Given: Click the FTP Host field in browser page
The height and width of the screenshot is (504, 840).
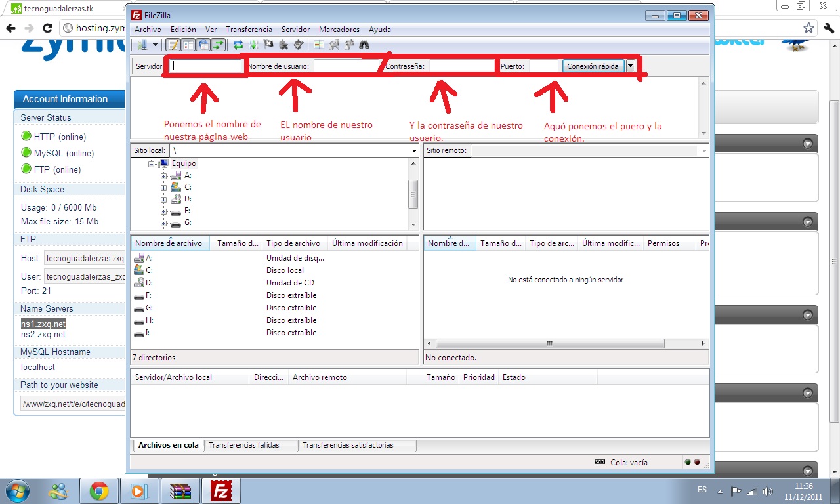Looking at the screenshot, I should pyautogui.click(x=84, y=259).
